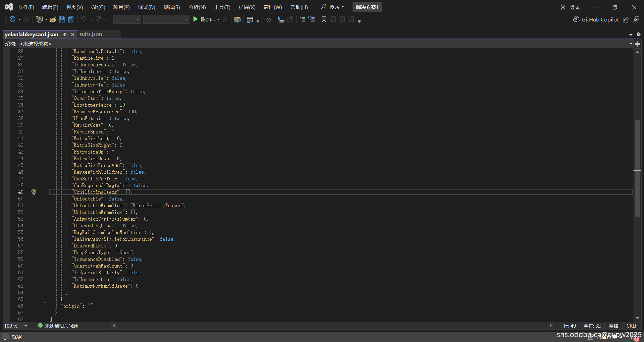The width and height of the screenshot is (644, 342).
Task: Click the redo arrow icon
Action: (98, 19)
